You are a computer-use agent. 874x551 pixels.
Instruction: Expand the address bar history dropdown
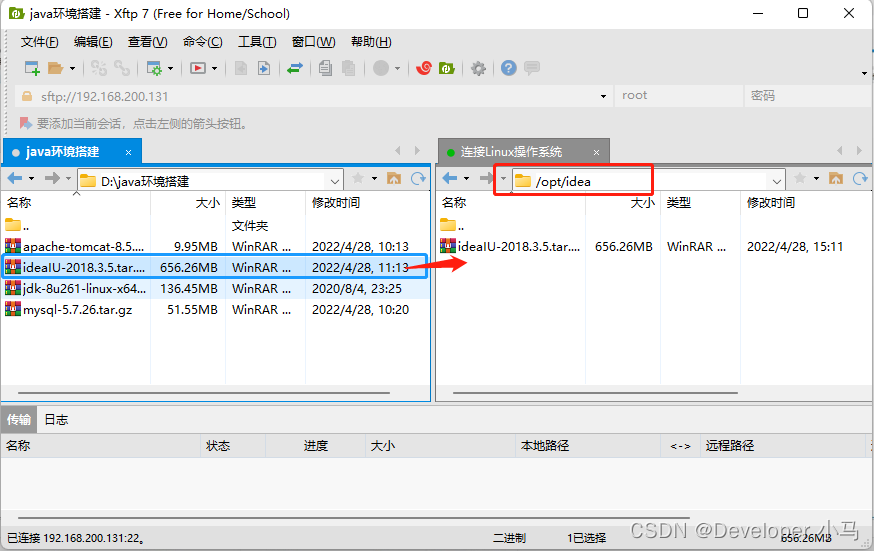[x=603, y=96]
